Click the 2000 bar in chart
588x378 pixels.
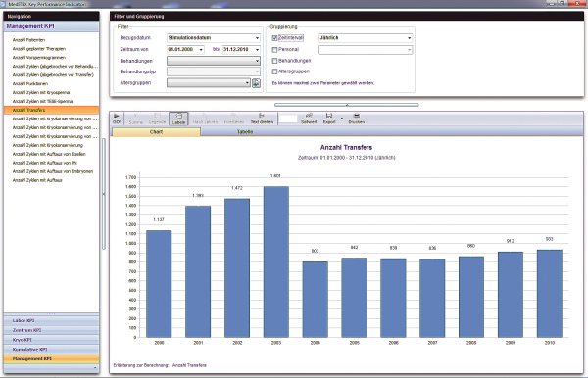click(159, 284)
